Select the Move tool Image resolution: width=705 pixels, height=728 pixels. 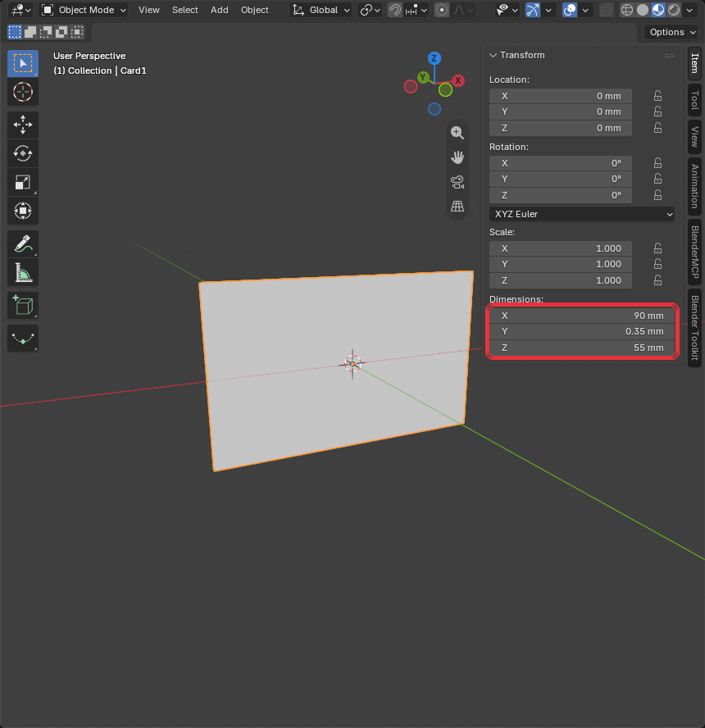click(x=23, y=125)
